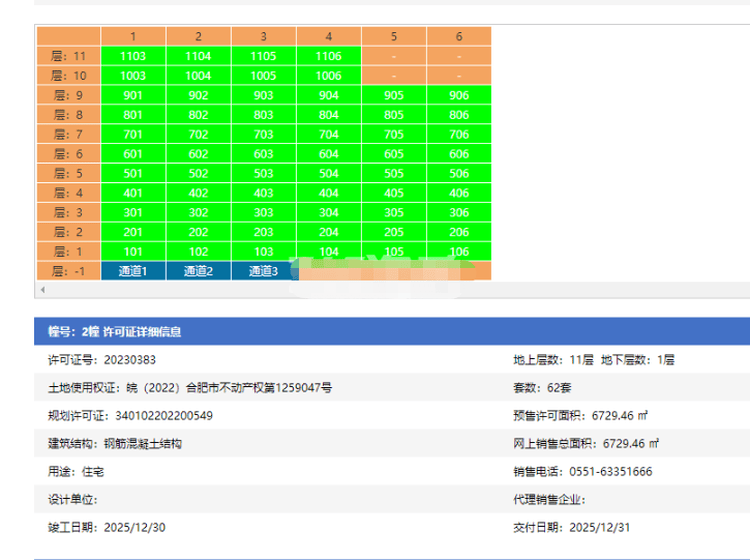The height and width of the screenshot is (560, 750).
Task: Click room 805 cell
Action: point(394,115)
